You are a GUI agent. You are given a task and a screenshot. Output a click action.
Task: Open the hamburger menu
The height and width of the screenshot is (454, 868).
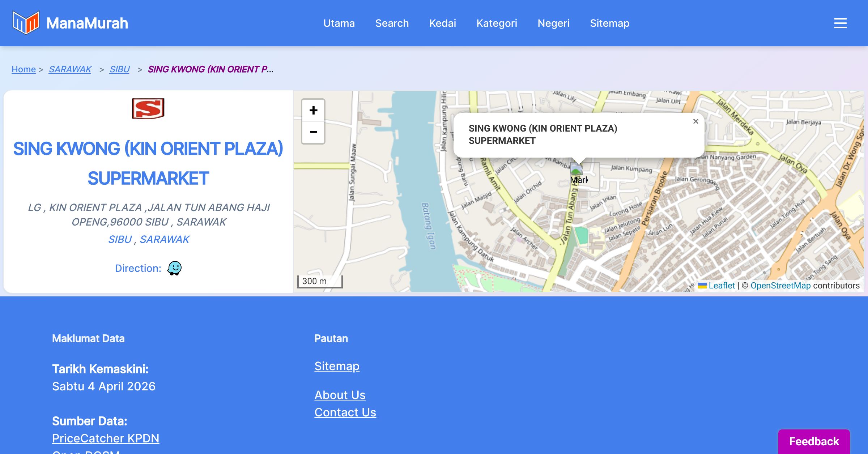[840, 23]
